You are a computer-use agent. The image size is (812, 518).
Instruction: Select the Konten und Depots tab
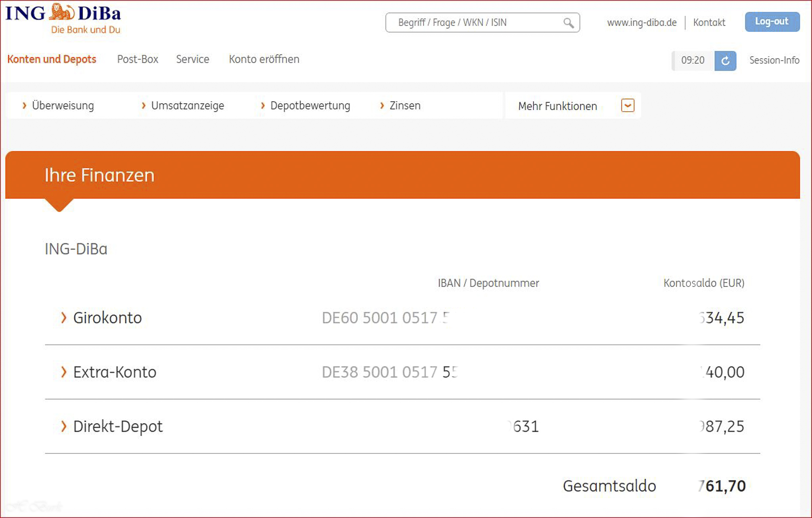coord(52,59)
